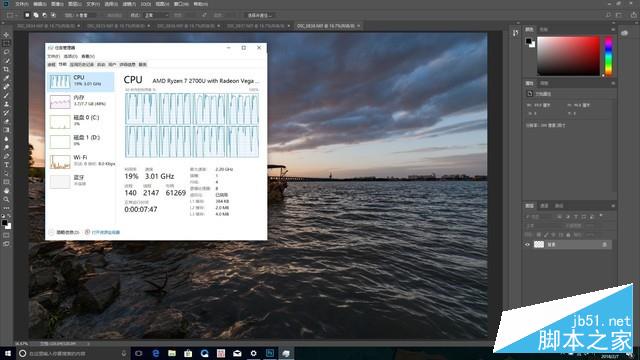Select the Rectangular Marquee tool
Viewport: 640px width, 360px height.
(6, 44)
